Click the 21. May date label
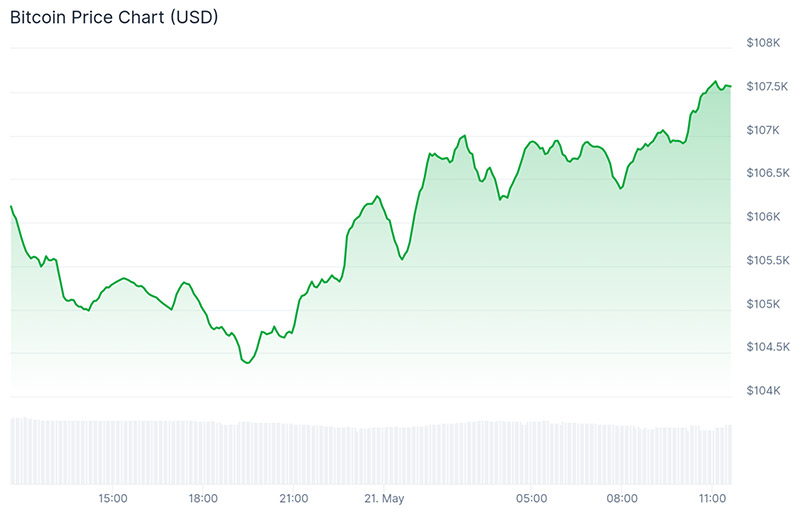 (x=384, y=499)
